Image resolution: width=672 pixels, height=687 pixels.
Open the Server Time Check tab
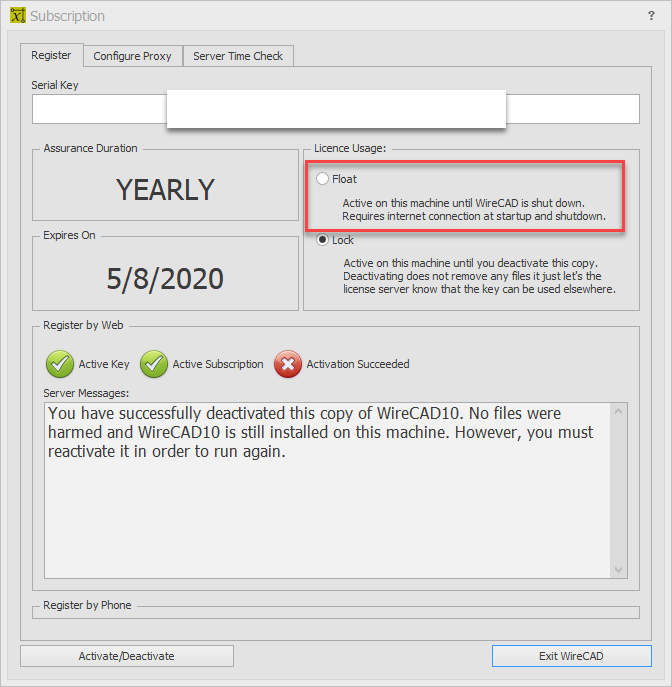click(238, 56)
